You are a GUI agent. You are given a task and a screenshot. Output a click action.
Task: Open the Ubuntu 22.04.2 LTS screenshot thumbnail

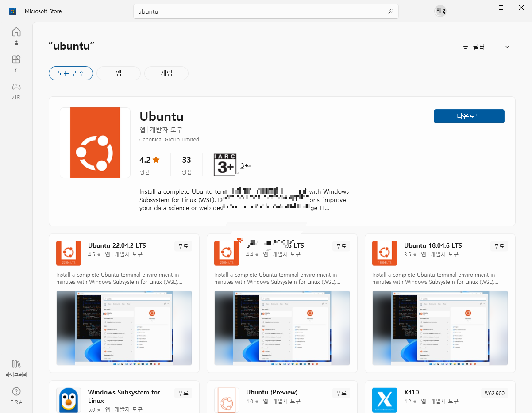click(x=124, y=328)
